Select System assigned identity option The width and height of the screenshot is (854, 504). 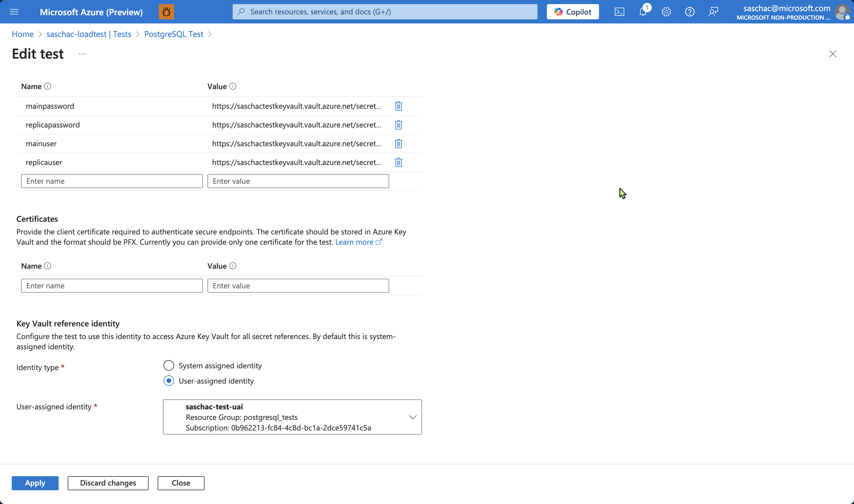coord(169,365)
